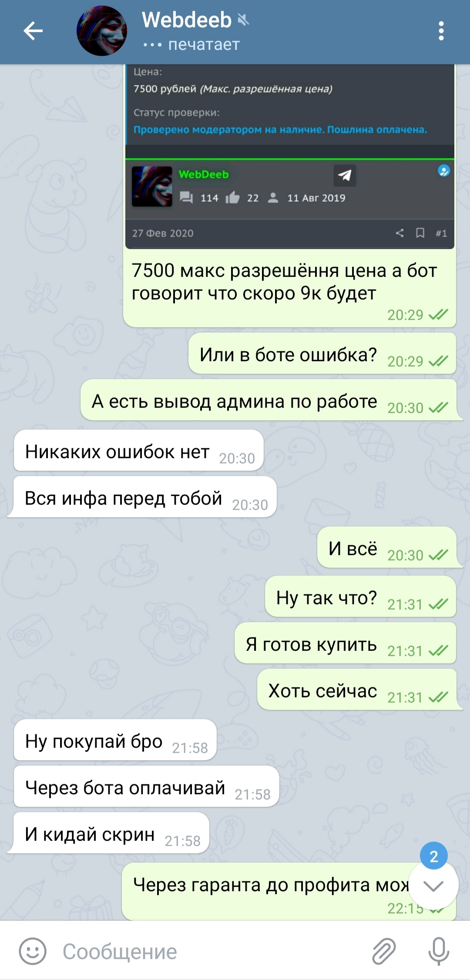This screenshot has height=980, width=470.
Task: Open the three-dot options menu
Action: tap(441, 31)
